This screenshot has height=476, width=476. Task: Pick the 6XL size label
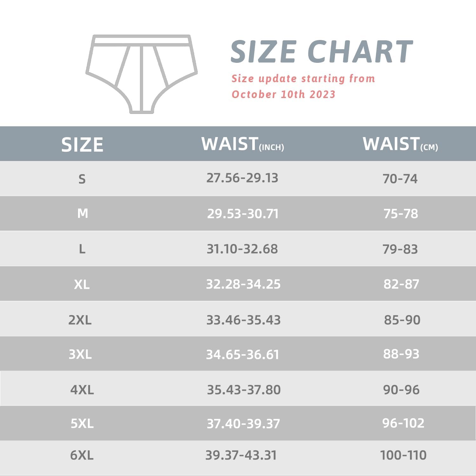click(82, 455)
